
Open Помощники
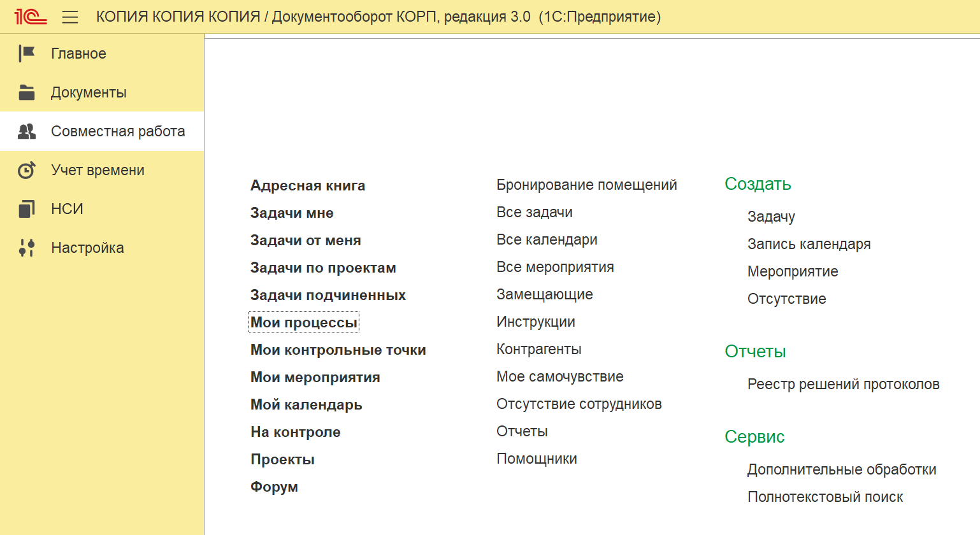click(x=537, y=459)
